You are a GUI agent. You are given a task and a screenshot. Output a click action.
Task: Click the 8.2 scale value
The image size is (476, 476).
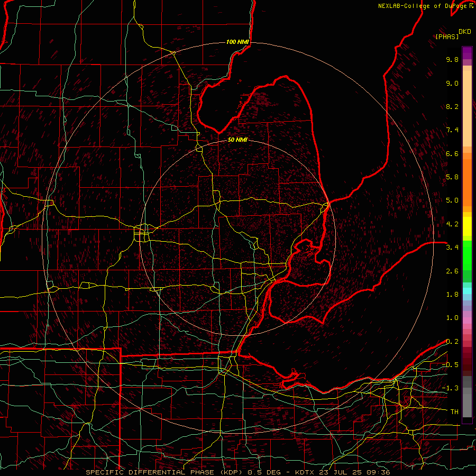point(452,107)
